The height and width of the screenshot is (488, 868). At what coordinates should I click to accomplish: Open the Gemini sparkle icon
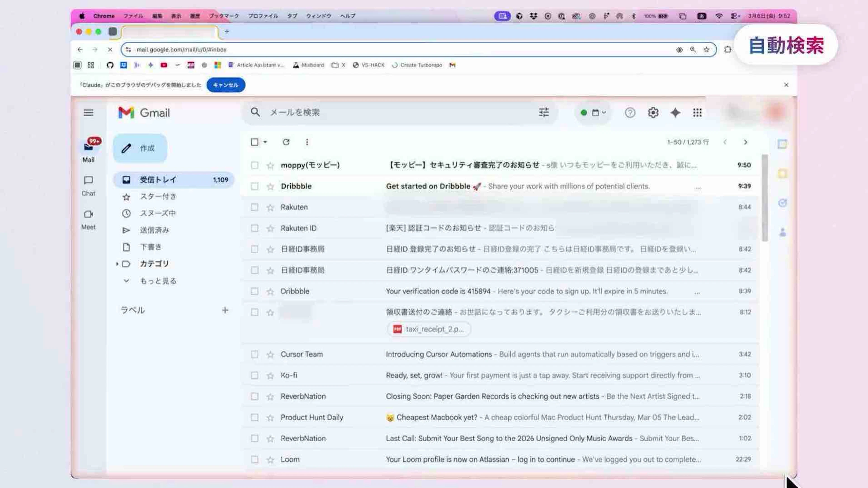tap(675, 113)
